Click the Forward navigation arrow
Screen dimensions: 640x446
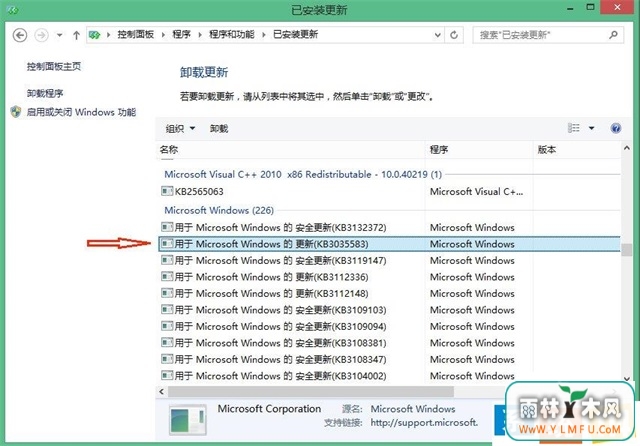tap(41, 35)
